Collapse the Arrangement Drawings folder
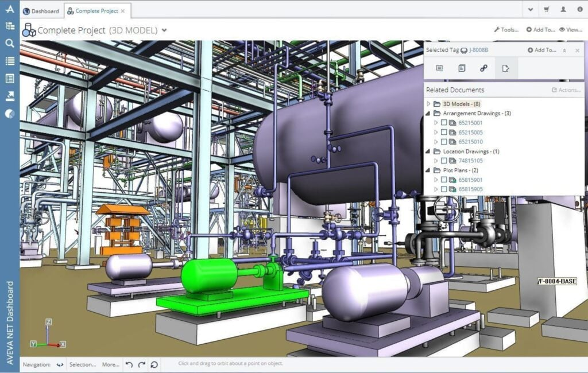Image resolution: width=588 pixels, height=373 pixels. pos(428,112)
